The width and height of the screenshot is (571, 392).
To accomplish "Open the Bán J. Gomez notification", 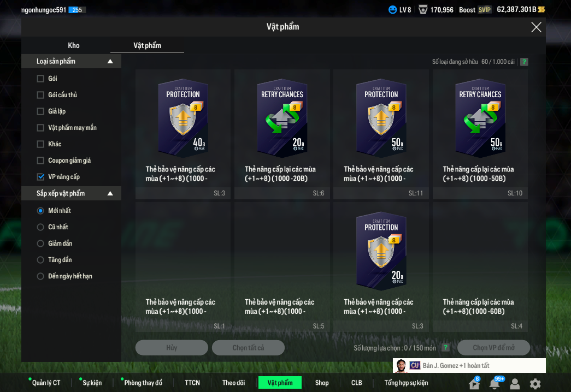I will [x=469, y=365].
